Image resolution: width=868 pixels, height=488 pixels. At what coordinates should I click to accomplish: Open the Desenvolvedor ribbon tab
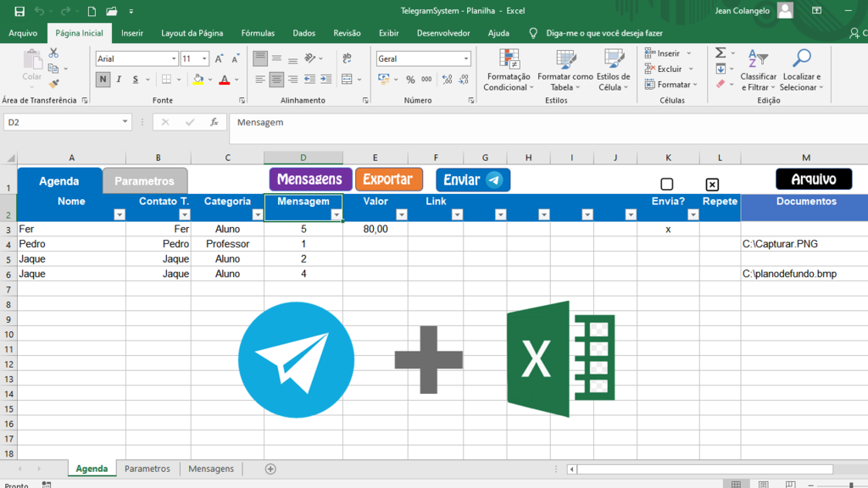pyautogui.click(x=443, y=33)
